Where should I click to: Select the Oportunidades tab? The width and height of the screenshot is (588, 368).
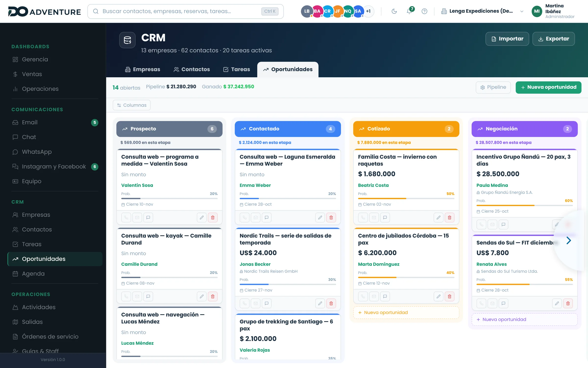coord(288,69)
